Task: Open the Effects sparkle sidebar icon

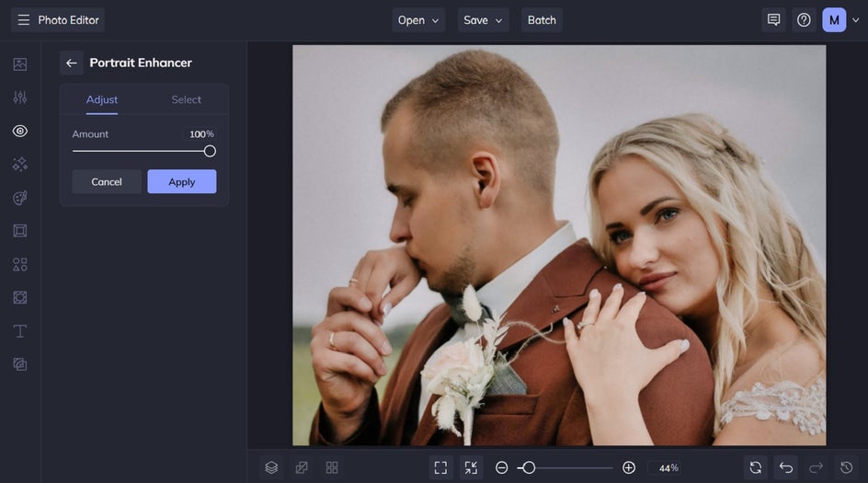Action: [20, 164]
